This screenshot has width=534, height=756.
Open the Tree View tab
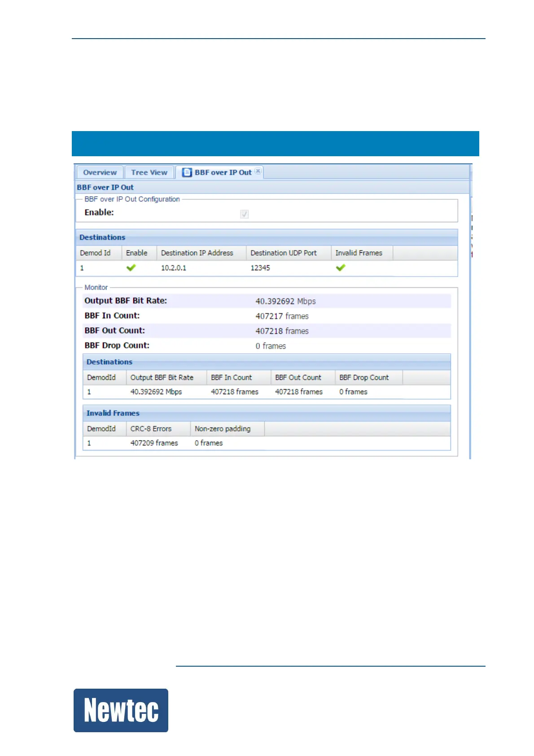pyautogui.click(x=149, y=172)
